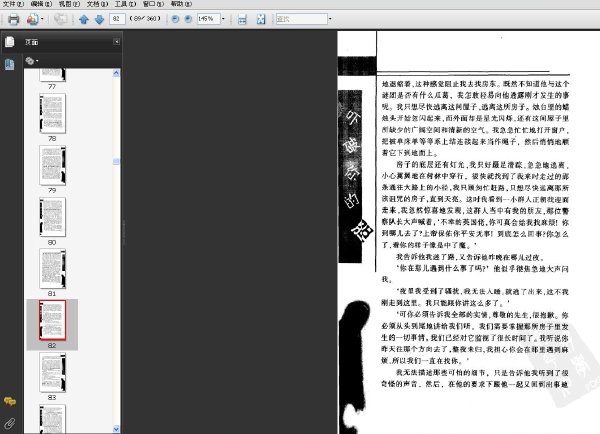
Task: Select page 83 thumbnail
Action: [x=52, y=372]
